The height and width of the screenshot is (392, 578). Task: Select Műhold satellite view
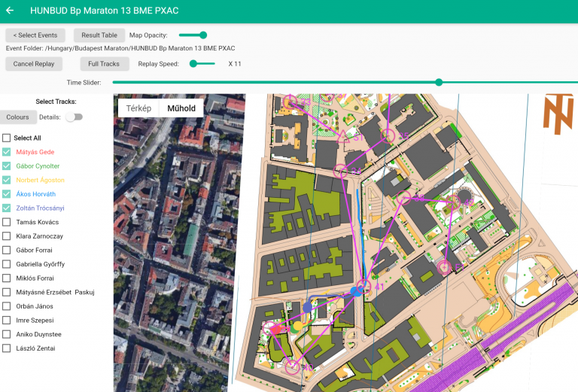pos(181,108)
